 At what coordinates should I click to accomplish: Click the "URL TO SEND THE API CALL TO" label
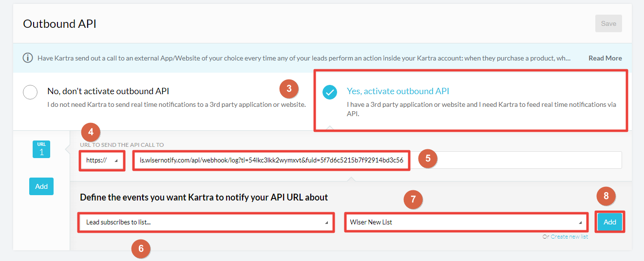[122, 145]
